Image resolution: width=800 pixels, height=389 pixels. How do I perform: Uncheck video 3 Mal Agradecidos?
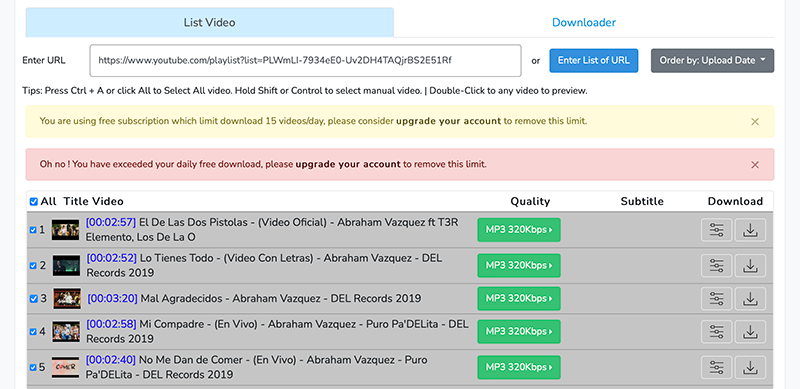coord(34,299)
